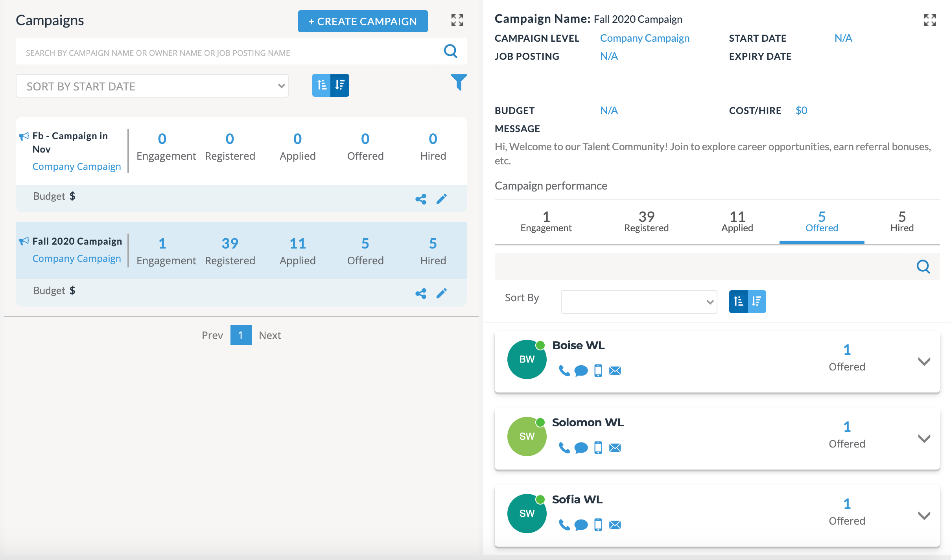Go to Next page of campaigns
This screenshot has width=951, height=560.
pos(270,335)
